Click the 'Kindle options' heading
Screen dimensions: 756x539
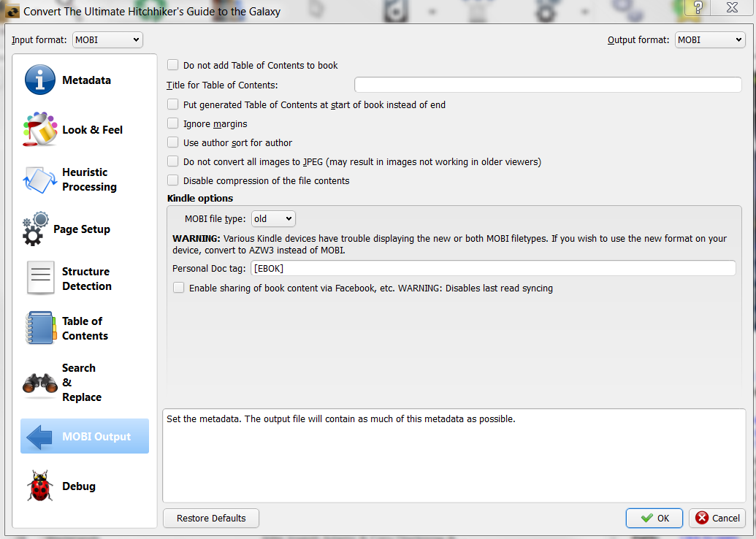pyautogui.click(x=200, y=198)
